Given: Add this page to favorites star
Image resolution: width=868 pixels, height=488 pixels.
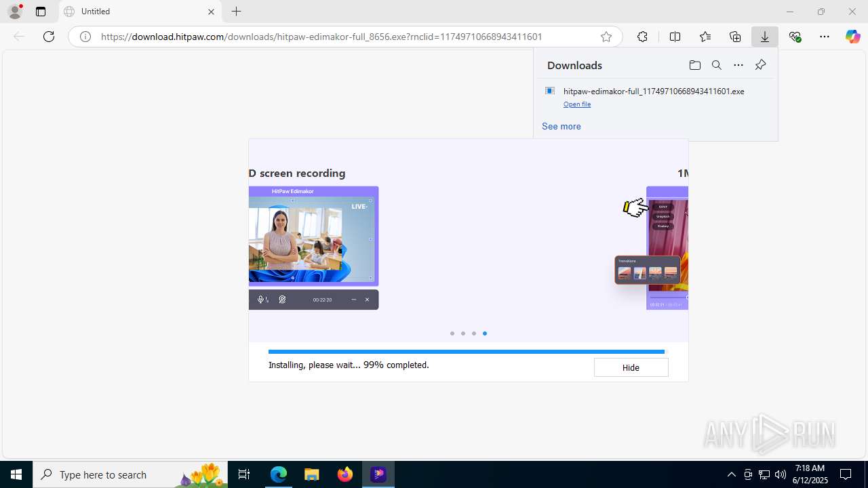Looking at the screenshot, I should [606, 37].
